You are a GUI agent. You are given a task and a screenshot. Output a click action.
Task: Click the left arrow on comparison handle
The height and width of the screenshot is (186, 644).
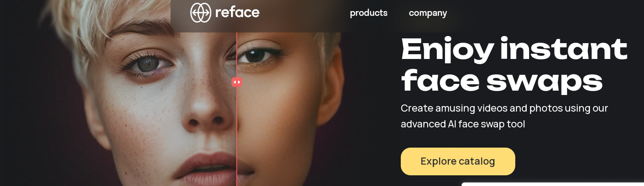[x=235, y=82]
